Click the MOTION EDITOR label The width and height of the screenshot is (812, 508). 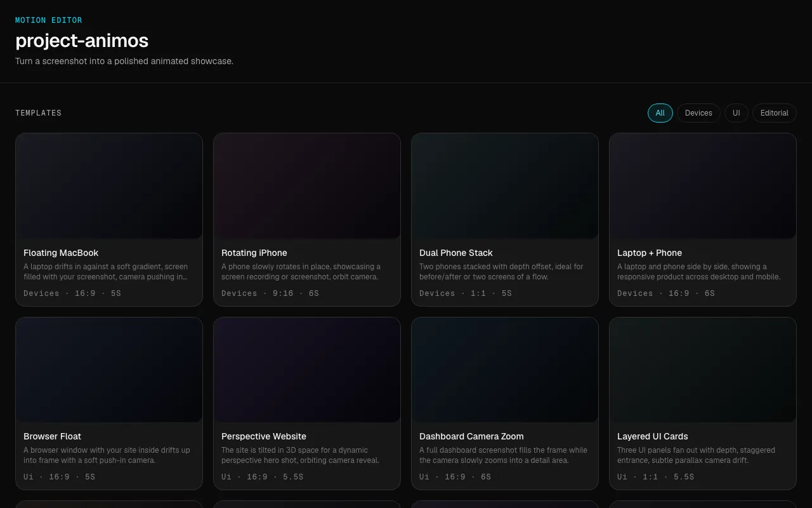pyautogui.click(x=49, y=20)
